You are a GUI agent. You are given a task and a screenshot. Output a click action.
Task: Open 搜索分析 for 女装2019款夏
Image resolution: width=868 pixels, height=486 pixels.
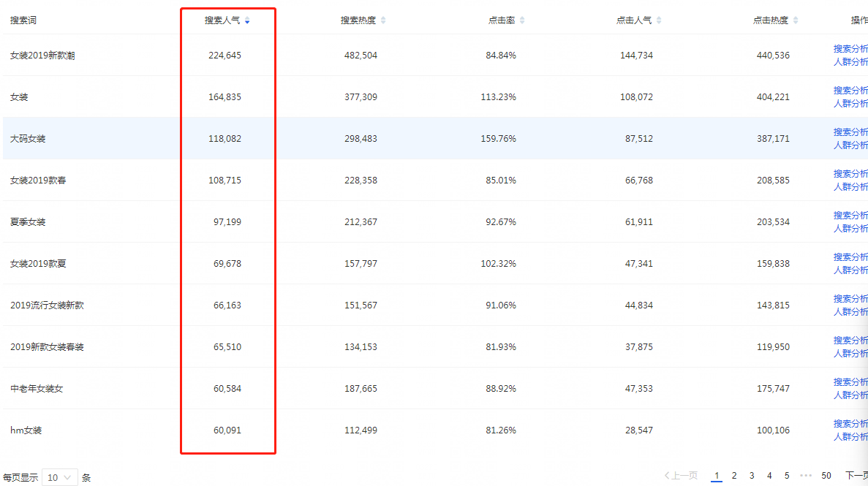click(850, 257)
